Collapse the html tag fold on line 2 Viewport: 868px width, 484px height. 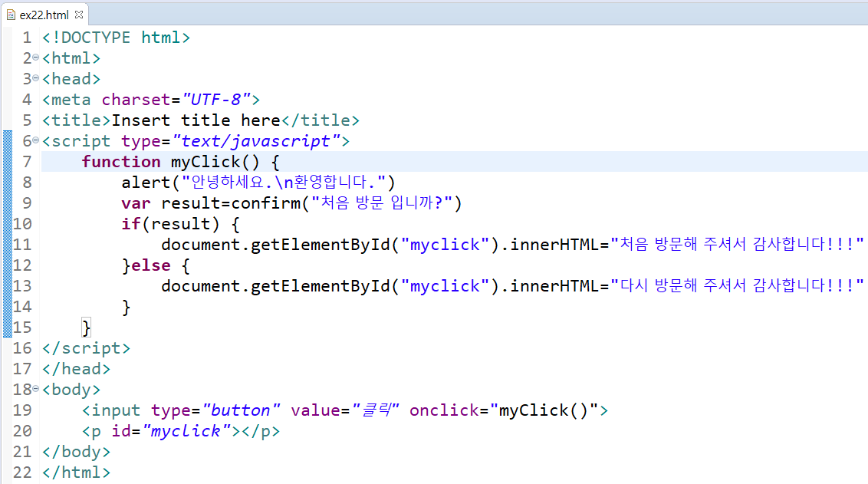click(35, 58)
